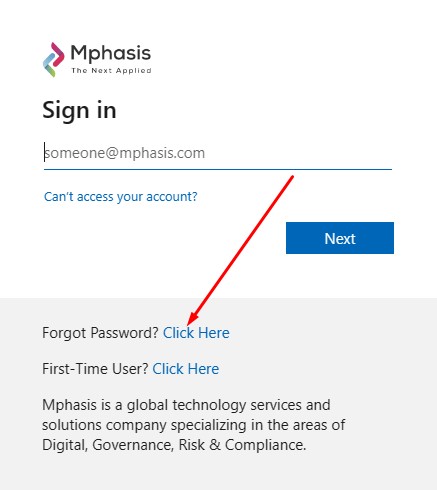Image resolution: width=437 pixels, height=490 pixels.
Task: Follow the Forgot Password "Click Here" link
Action: coord(196,333)
